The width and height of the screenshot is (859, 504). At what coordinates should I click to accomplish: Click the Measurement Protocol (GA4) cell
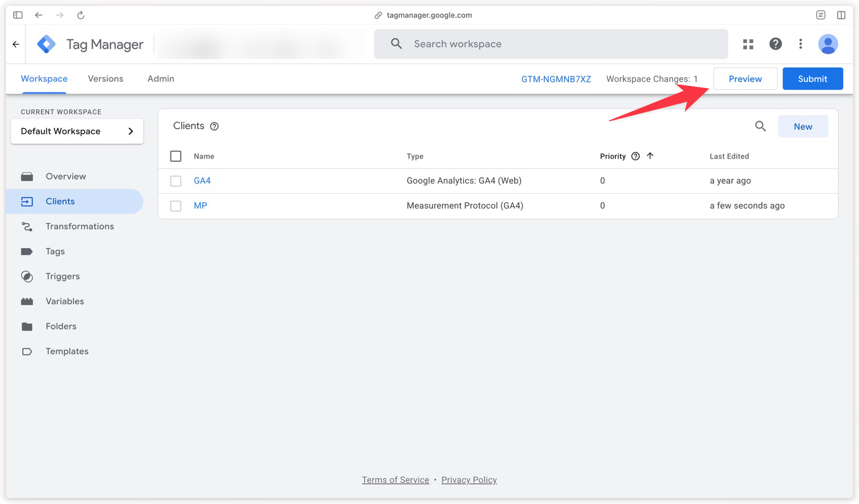point(465,206)
